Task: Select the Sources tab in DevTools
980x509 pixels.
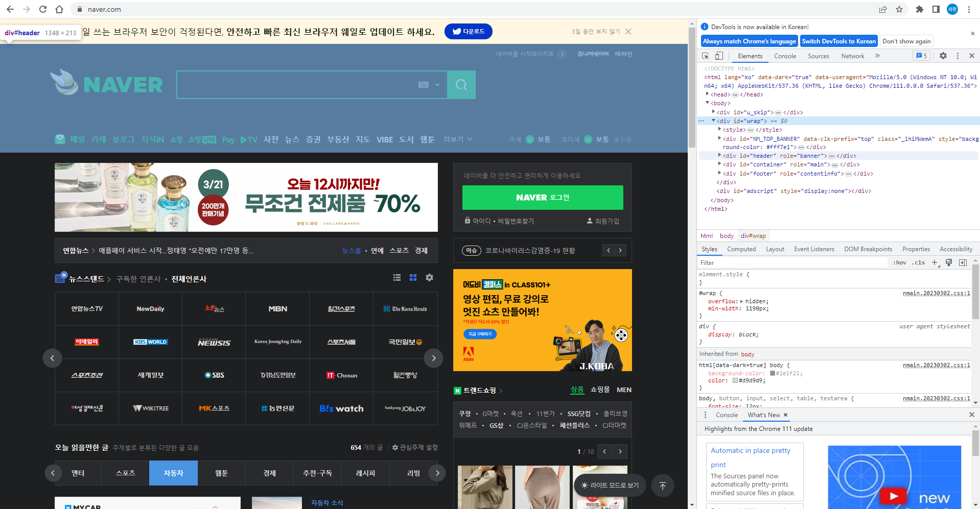Action: tap(819, 56)
